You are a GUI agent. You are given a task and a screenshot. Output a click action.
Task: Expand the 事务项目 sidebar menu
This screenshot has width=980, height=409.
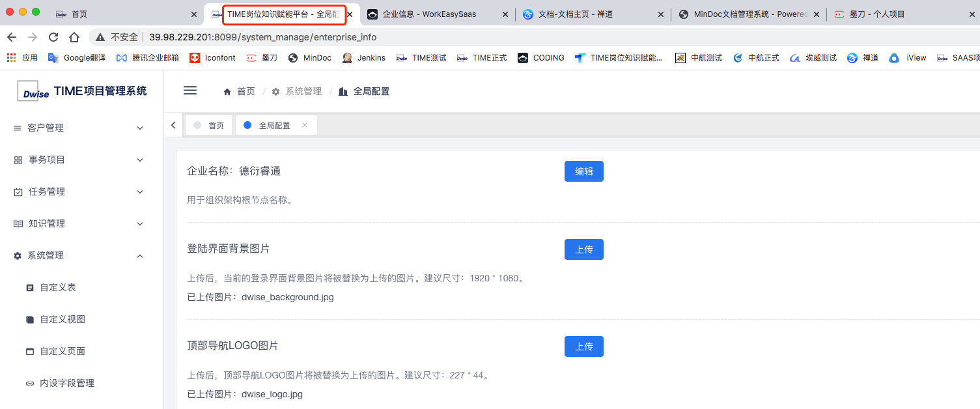coord(81,160)
